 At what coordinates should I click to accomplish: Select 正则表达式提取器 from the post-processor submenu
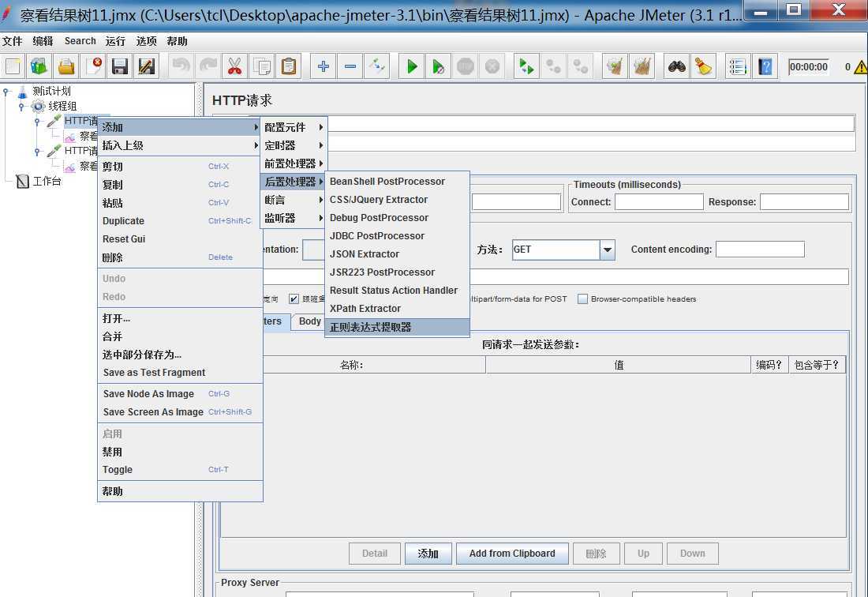397,327
